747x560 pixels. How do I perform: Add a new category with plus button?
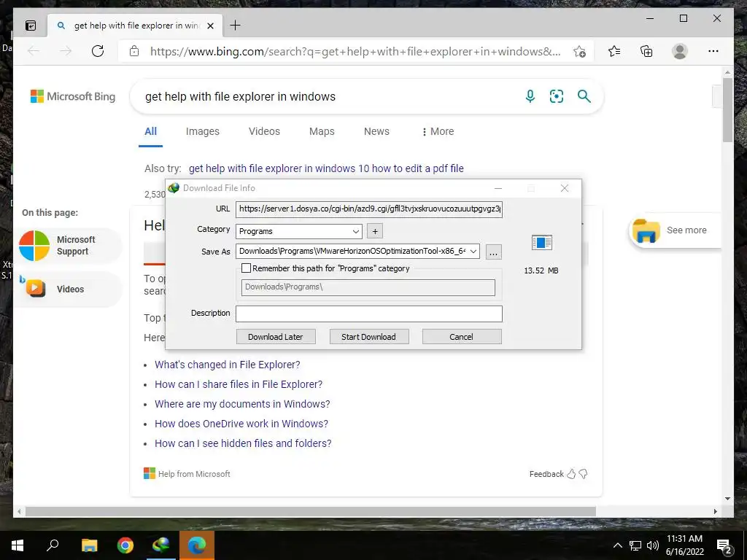click(375, 231)
